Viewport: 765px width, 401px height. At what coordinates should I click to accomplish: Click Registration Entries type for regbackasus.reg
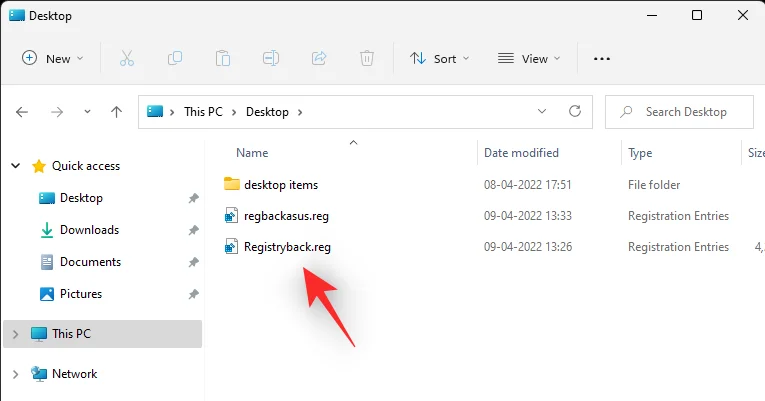[678, 216]
